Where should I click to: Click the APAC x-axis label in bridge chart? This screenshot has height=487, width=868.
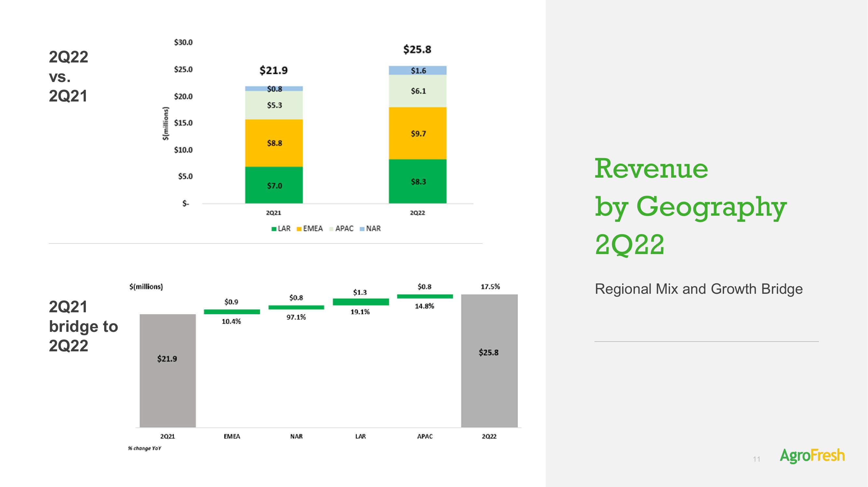(x=425, y=437)
